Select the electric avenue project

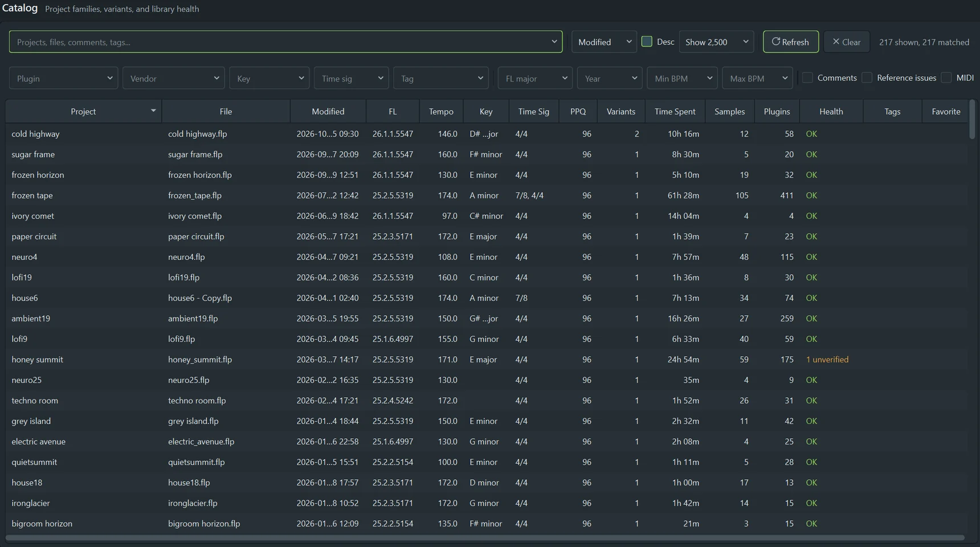(39, 442)
